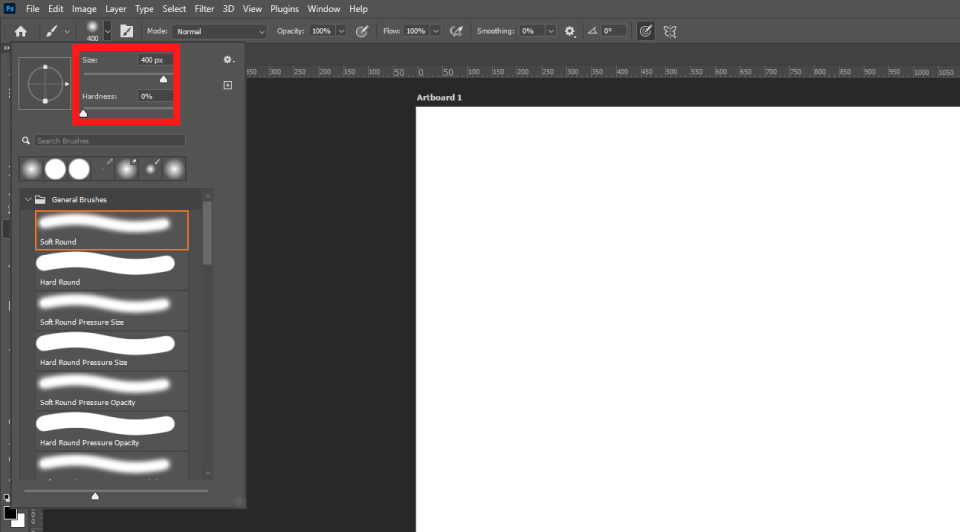The height and width of the screenshot is (532, 960).
Task: Click the Smoothing value field
Action: 531,31
